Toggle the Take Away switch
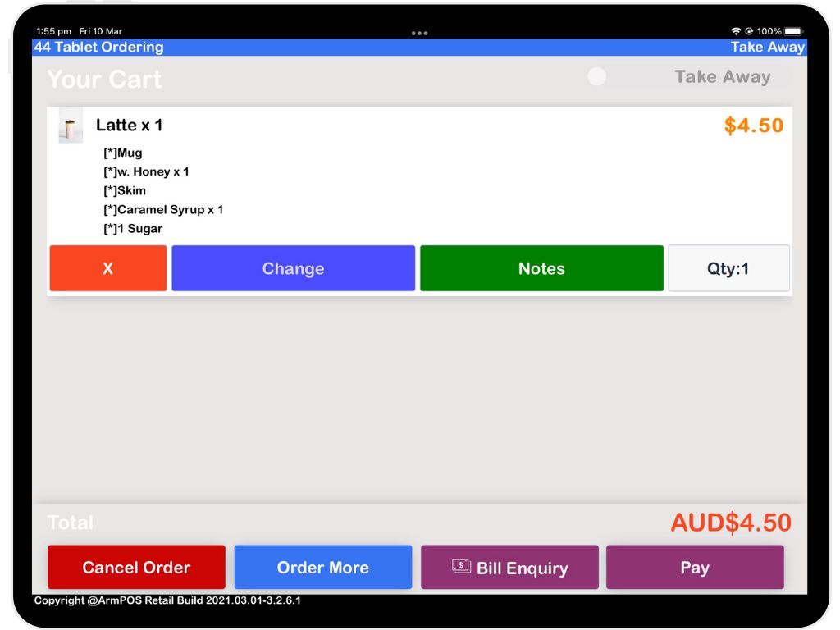840x630 pixels. (598, 77)
